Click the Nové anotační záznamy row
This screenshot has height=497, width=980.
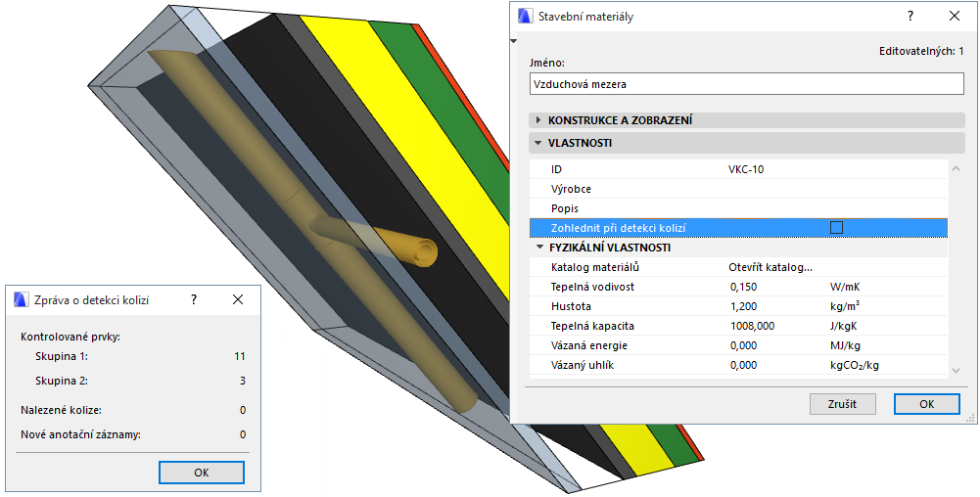click(x=133, y=434)
